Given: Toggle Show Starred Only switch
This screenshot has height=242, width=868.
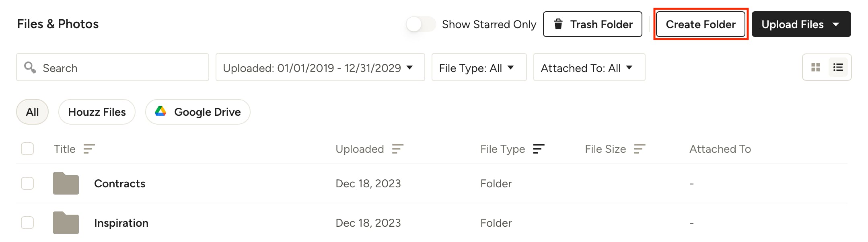Looking at the screenshot, I should coord(420,24).
